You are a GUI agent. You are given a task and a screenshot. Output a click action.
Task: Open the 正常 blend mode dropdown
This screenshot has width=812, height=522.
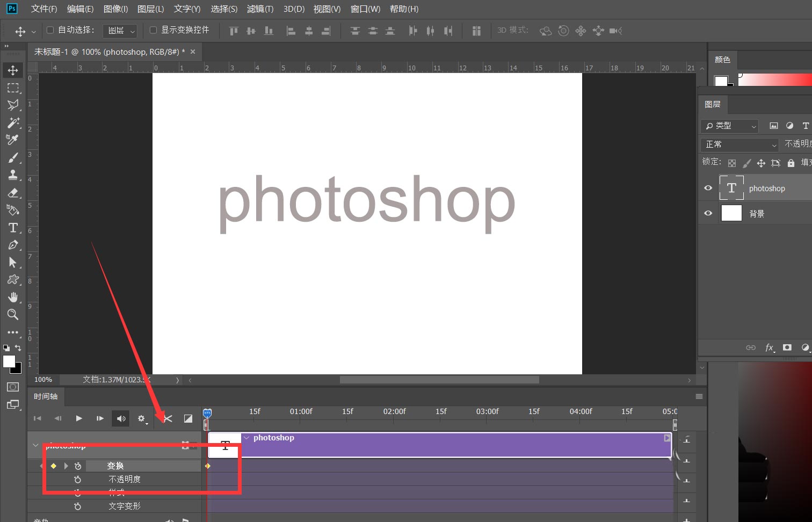pyautogui.click(x=740, y=144)
